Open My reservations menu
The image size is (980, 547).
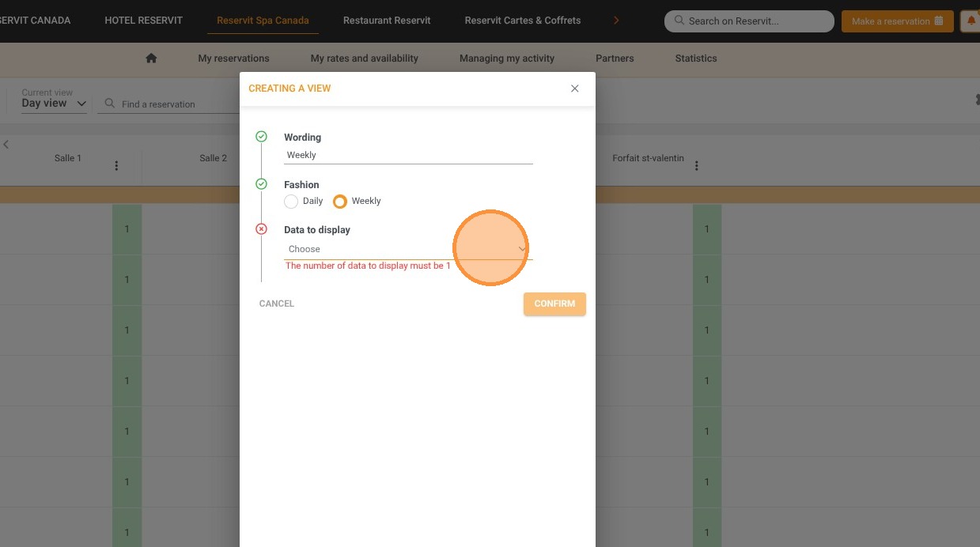(x=233, y=58)
